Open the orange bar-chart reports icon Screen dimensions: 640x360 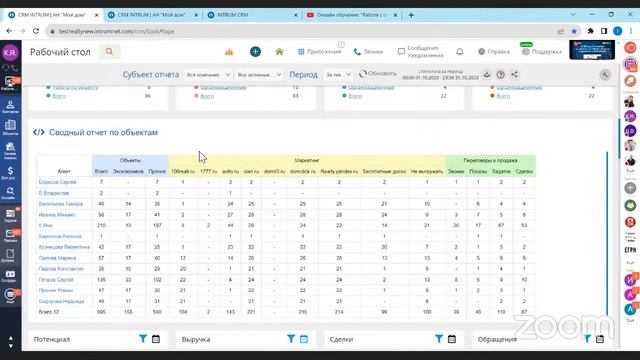coord(229,52)
